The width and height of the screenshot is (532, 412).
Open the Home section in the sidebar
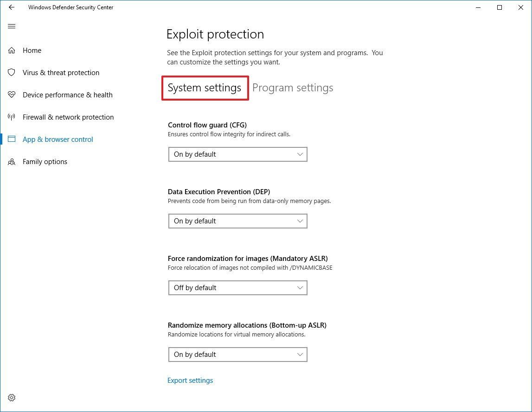click(32, 50)
